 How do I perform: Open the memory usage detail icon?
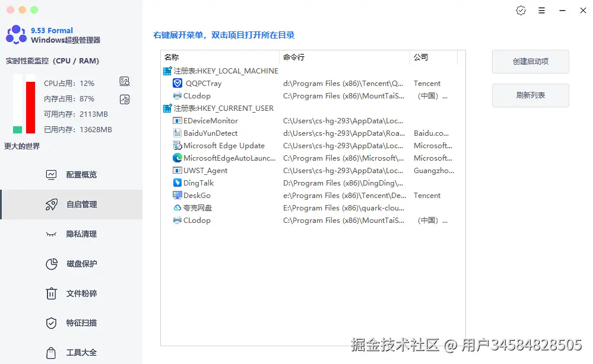point(125,100)
